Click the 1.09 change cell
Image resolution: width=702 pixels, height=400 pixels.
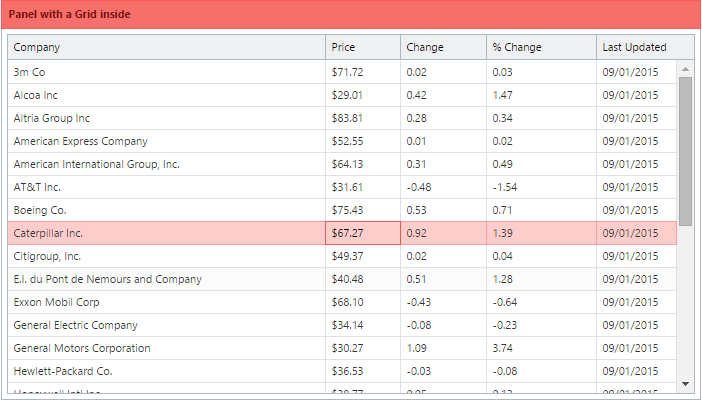click(444, 348)
